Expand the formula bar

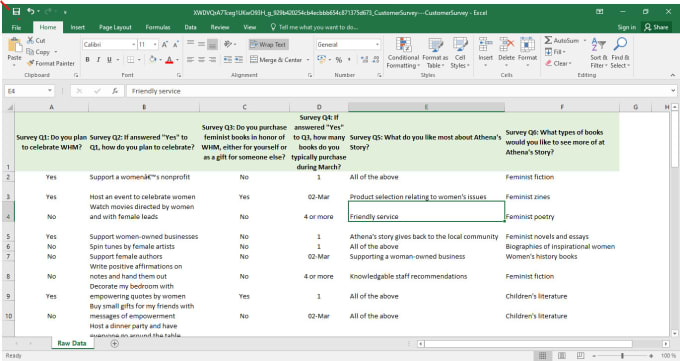673,91
